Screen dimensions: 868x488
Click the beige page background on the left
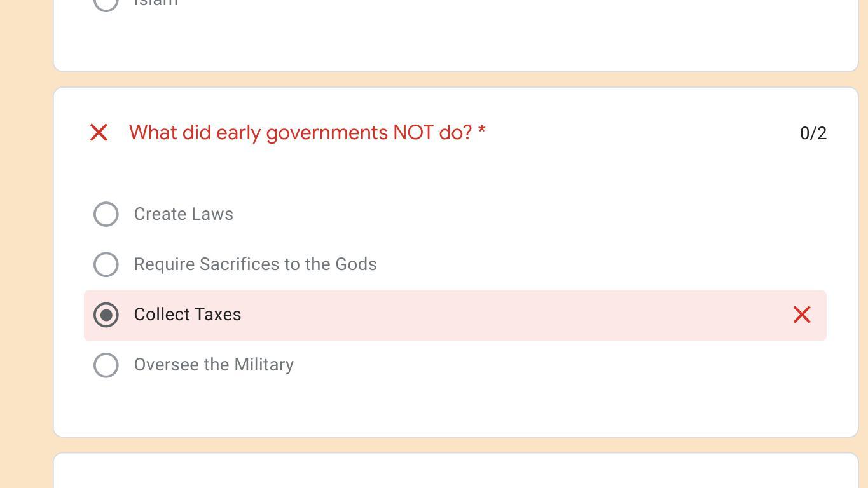25,254
